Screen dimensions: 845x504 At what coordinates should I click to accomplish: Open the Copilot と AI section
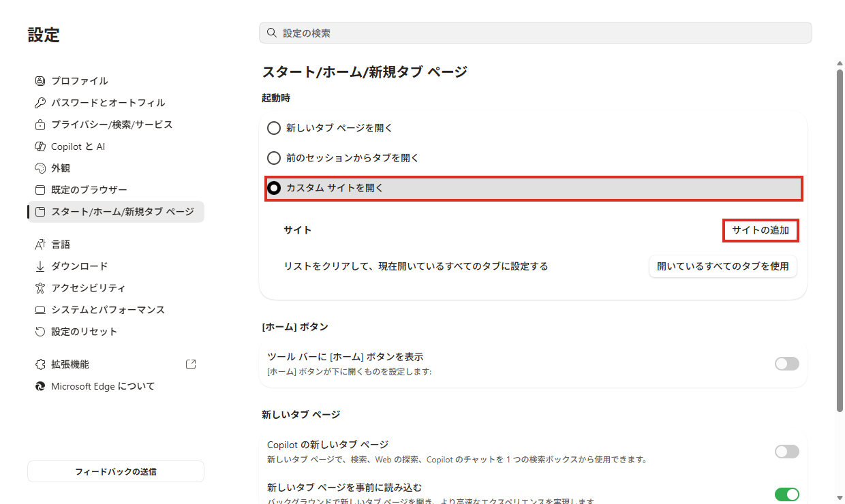tap(116, 146)
